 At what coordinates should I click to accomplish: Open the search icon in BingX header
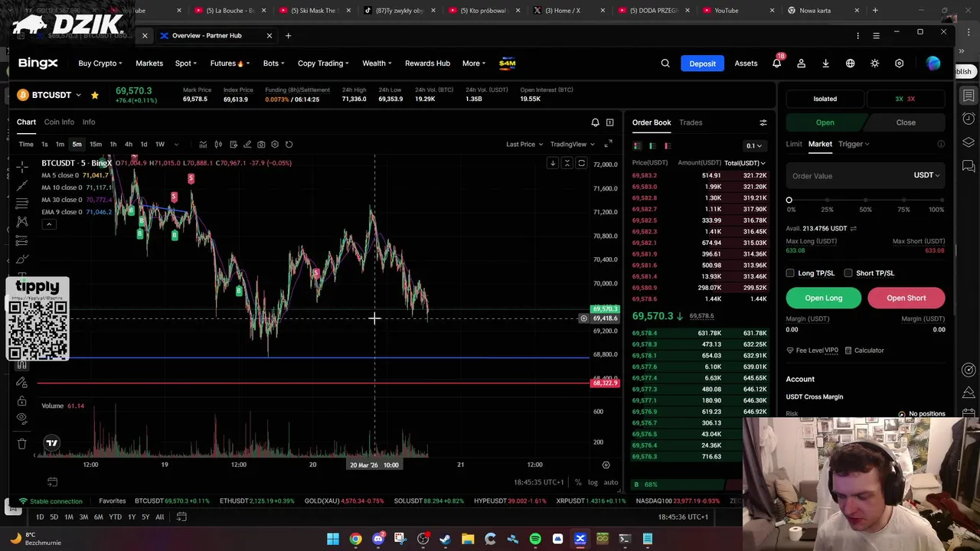click(665, 64)
